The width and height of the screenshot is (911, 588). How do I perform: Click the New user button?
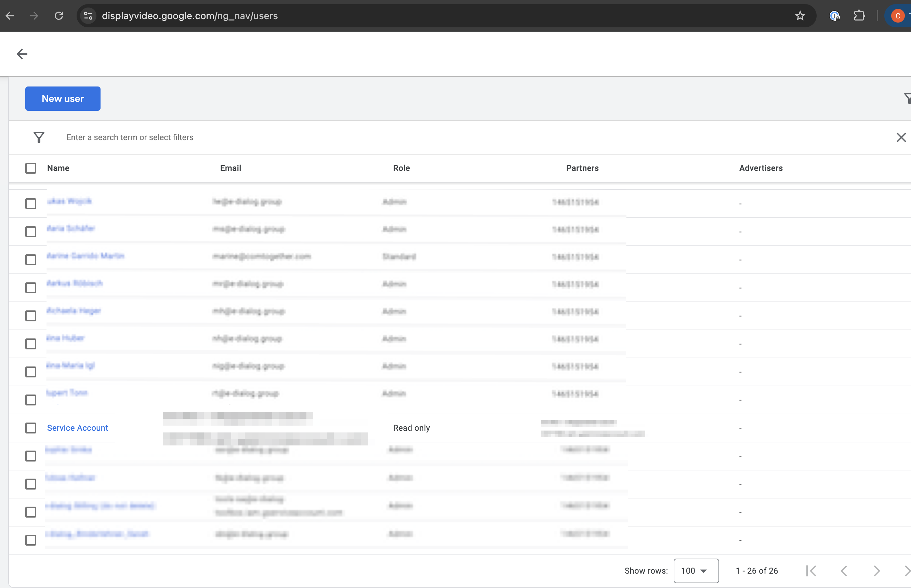point(63,98)
